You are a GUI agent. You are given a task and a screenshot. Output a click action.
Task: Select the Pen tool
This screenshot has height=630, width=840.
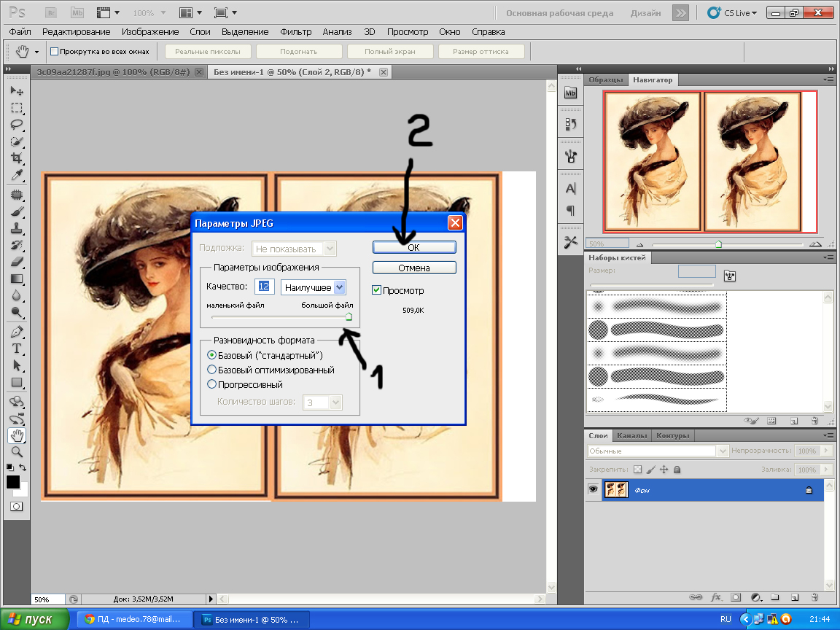click(x=17, y=332)
